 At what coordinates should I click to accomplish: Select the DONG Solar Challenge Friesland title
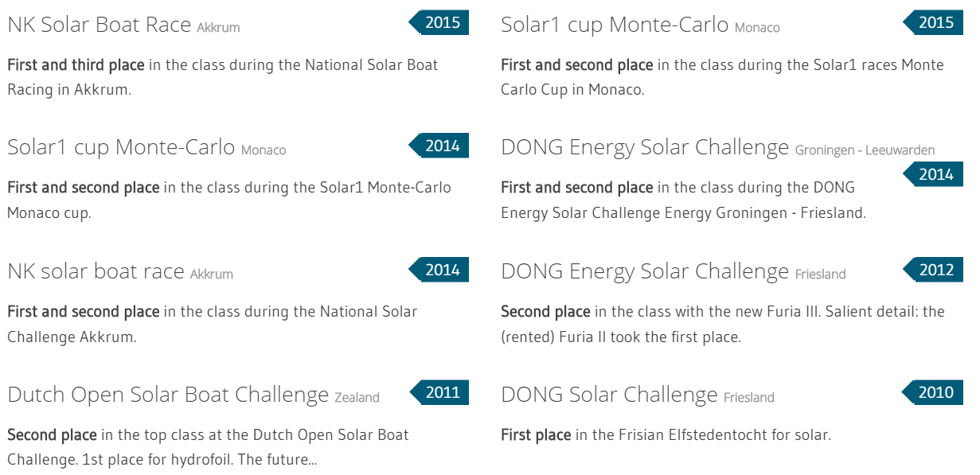click(x=609, y=395)
